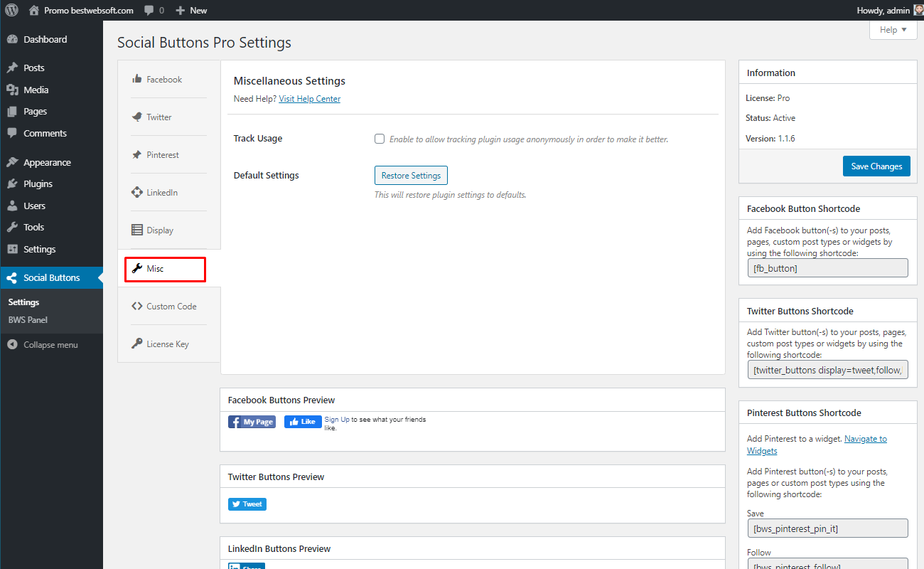
Task: Click the WordPress logo icon
Action: [11, 10]
